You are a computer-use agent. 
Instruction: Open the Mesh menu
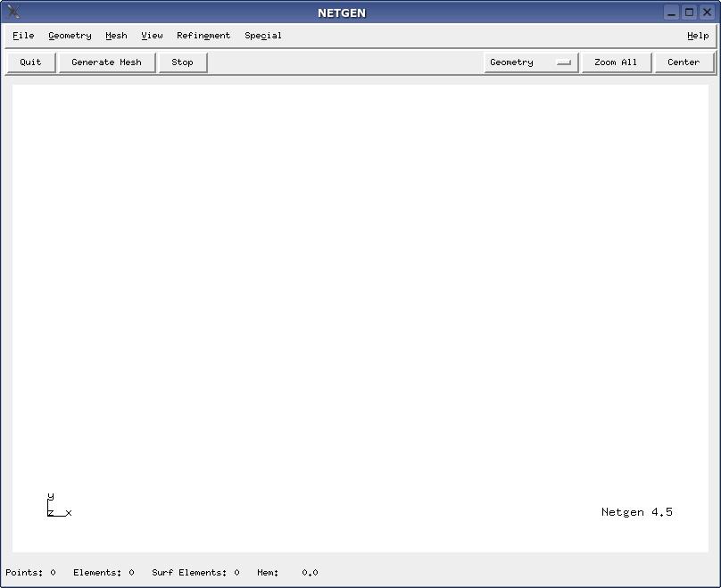pos(116,36)
